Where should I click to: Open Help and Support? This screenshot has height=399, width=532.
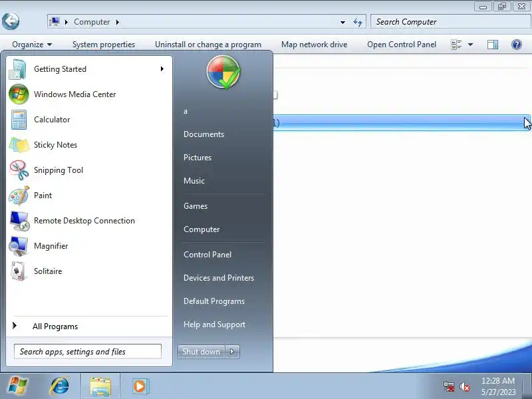coord(214,325)
